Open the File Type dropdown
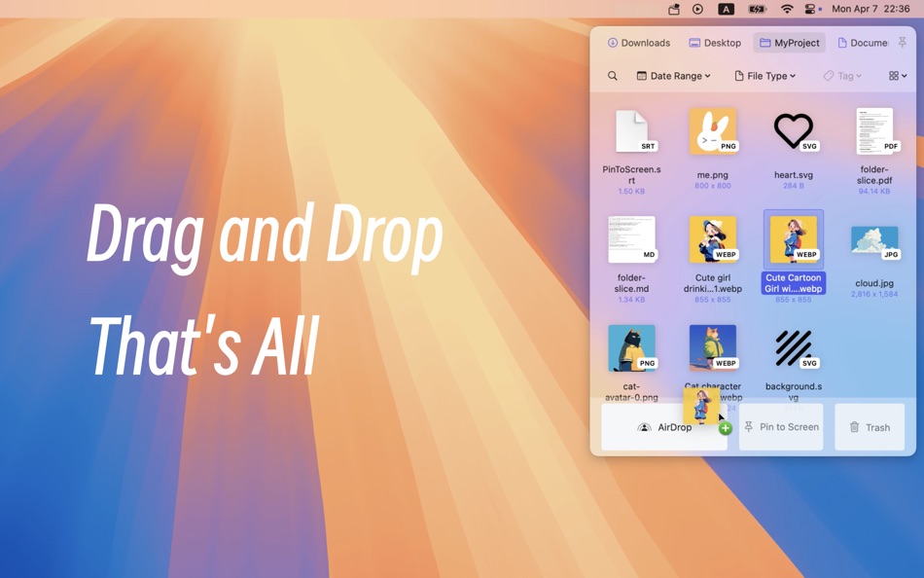This screenshot has height=578, width=924. click(764, 75)
